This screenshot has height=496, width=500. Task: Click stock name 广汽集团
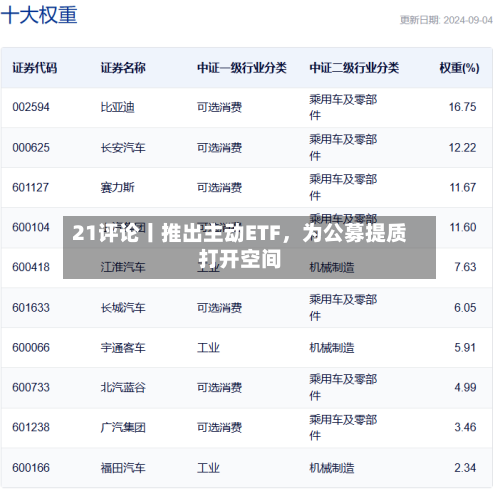[123, 427]
